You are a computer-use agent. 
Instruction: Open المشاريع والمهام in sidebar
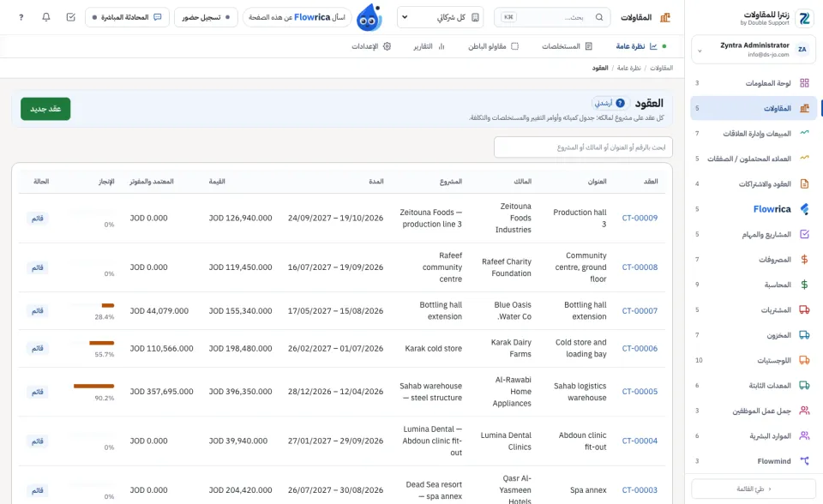click(754, 234)
